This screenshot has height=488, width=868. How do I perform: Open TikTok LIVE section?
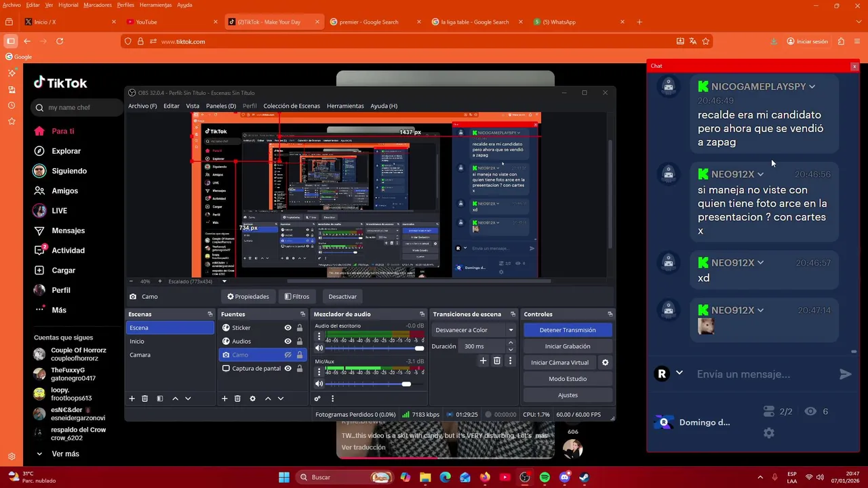click(59, 211)
